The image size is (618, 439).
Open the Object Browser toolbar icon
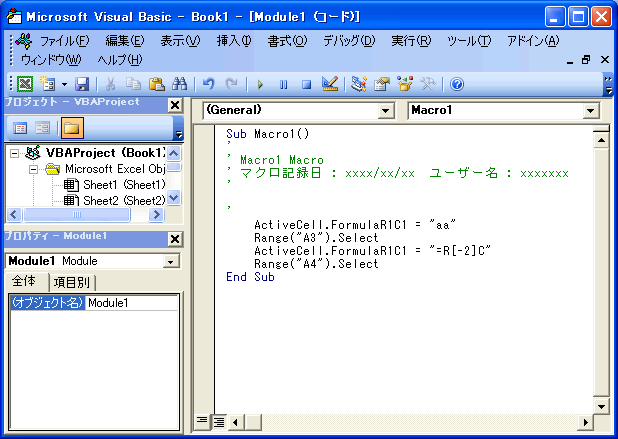405,84
